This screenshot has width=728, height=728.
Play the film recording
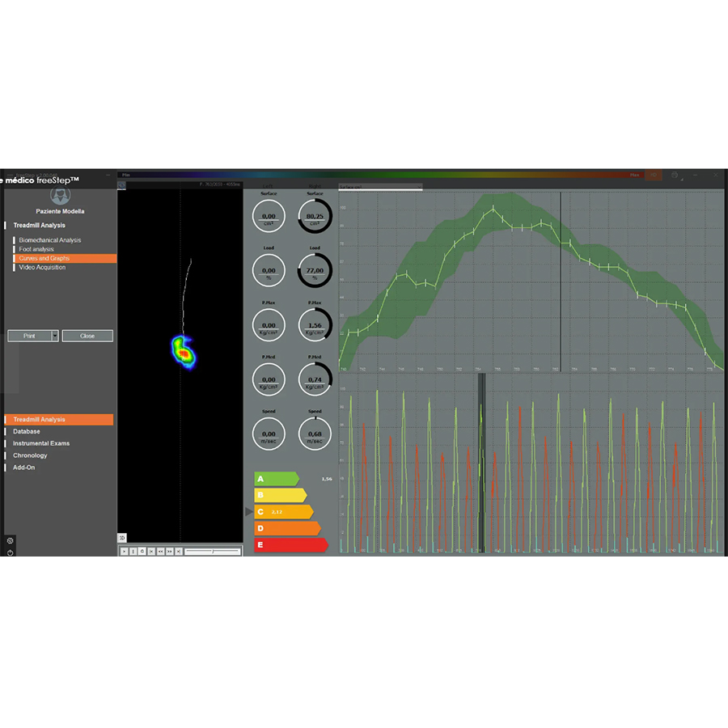pyautogui.click(x=125, y=551)
